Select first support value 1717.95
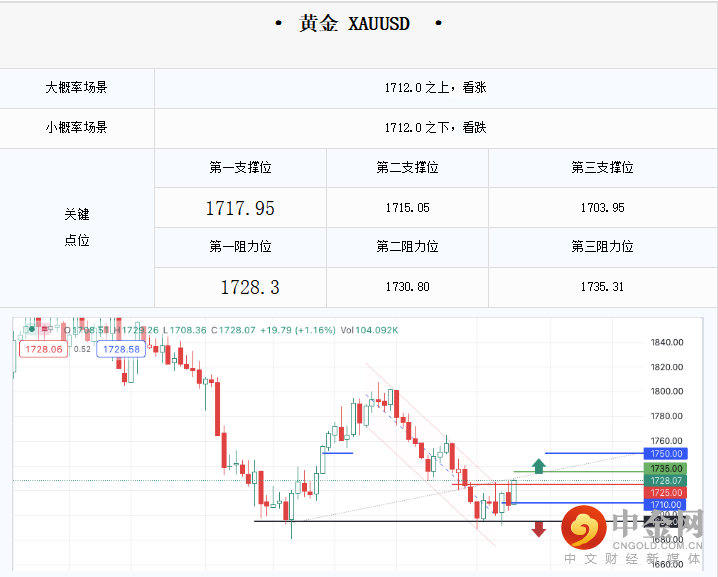 coord(240,208)
